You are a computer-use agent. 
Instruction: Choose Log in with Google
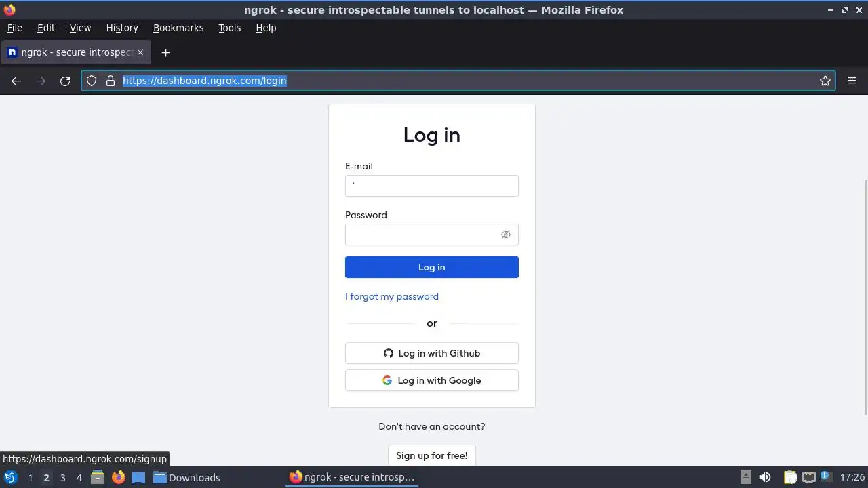click(x=432, y=380)
